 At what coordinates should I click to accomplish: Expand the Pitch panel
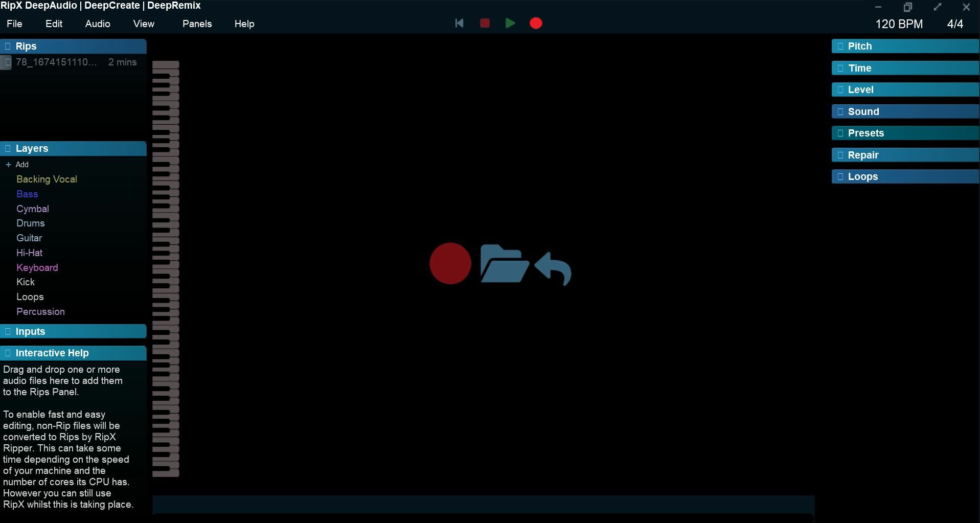click(x=905, y=46)
